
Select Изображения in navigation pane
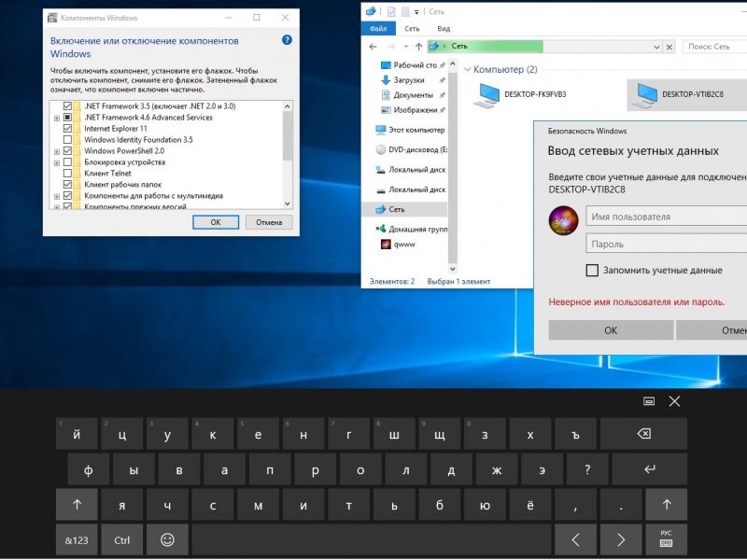pos(412,110)
